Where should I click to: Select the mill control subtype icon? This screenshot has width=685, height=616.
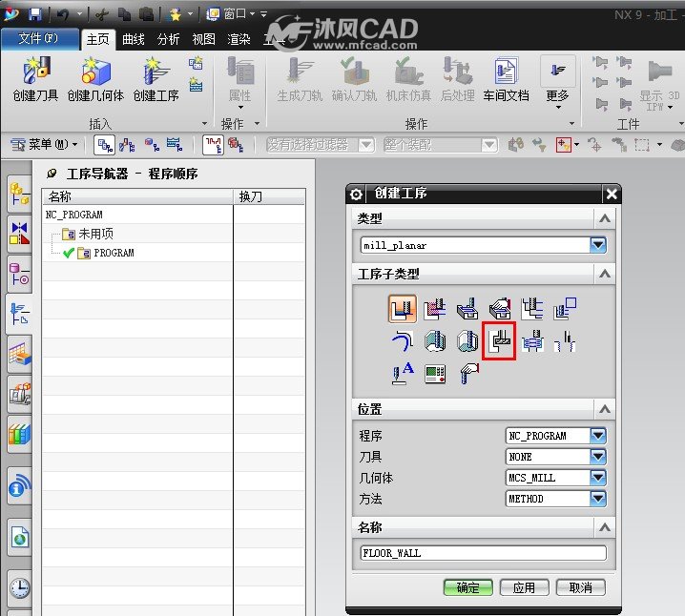(435, 374)
